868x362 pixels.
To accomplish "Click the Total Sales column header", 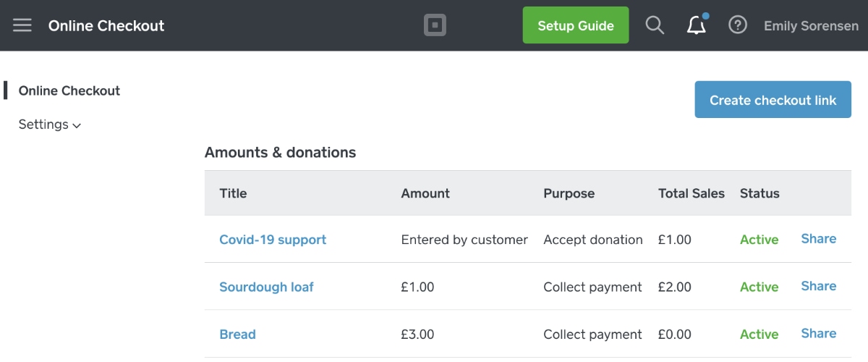I will point(692,193).
